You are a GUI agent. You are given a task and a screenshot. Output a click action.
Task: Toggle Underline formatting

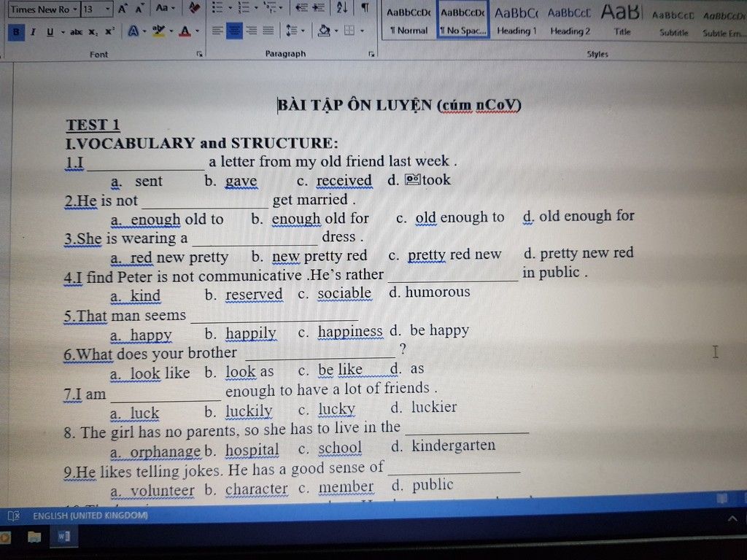click(50, 32)
